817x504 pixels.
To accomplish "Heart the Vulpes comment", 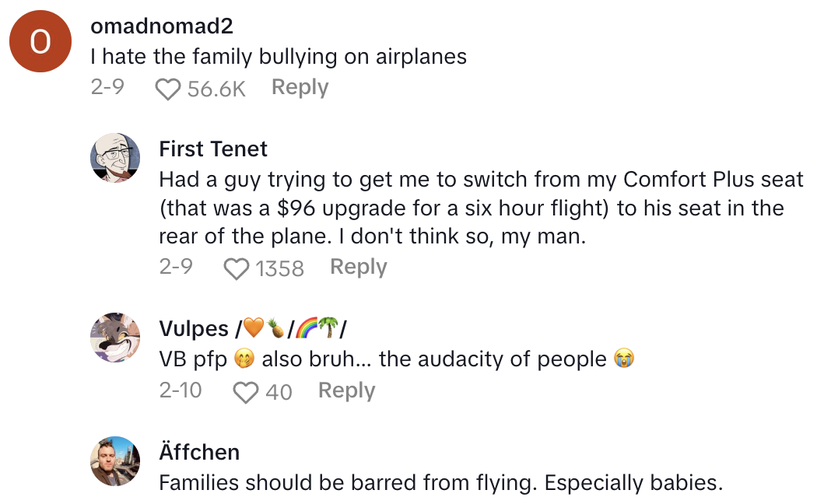I will pyautogui.click(x=246, y=392).
